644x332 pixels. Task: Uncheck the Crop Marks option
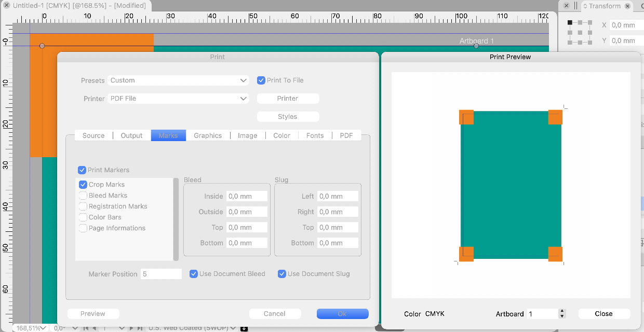83,185
